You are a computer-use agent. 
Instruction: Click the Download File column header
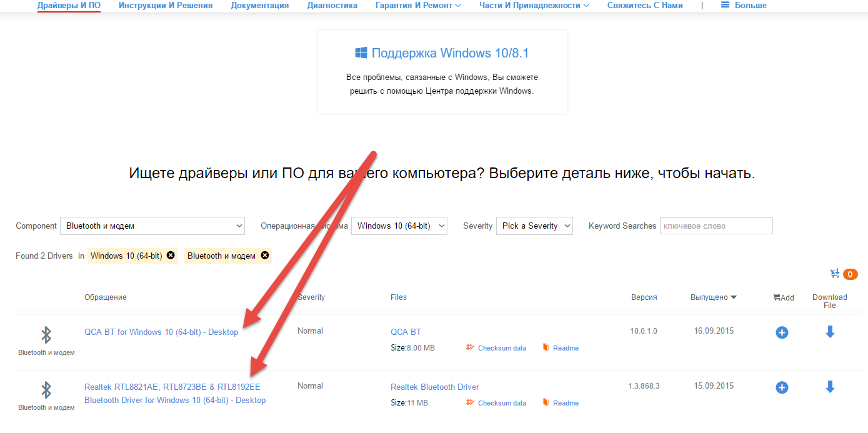(830, 301)
